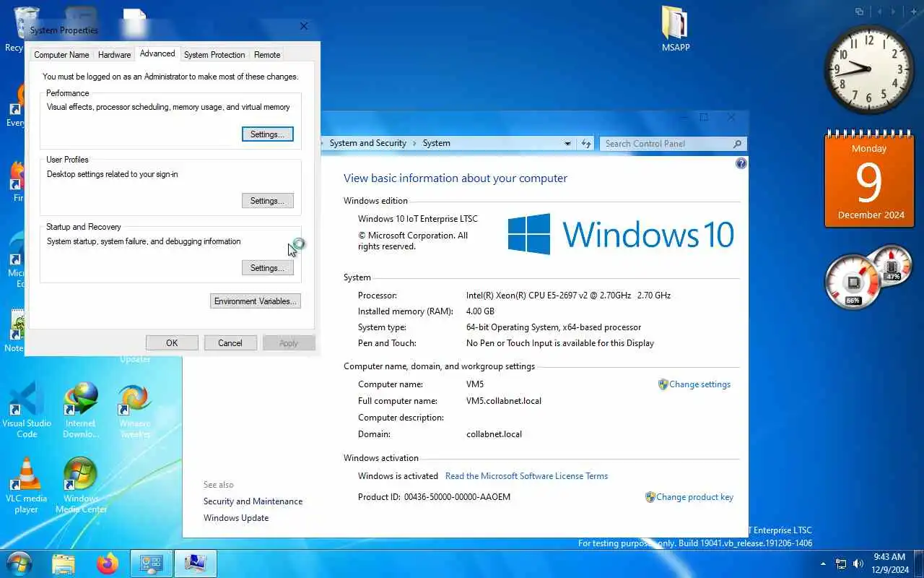Click the Control Panel help icon
The width and height of the screenshot is (924, 578).
coord(741,164)
